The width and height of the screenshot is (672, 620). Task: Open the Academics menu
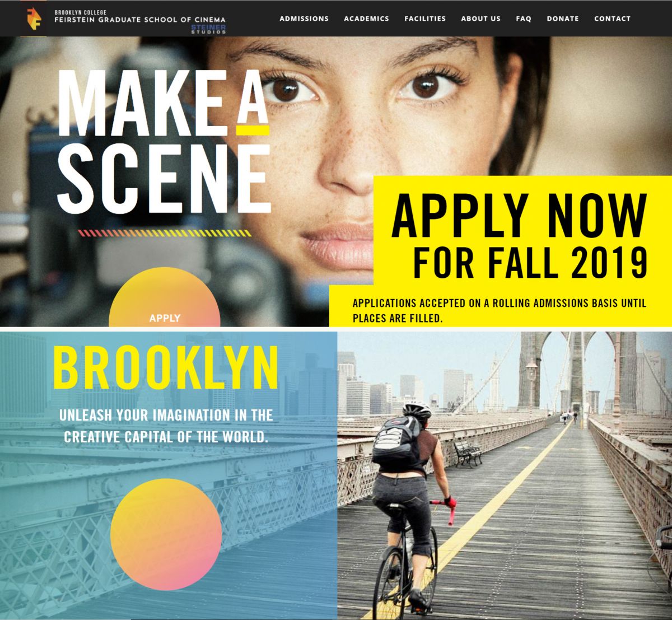click(x=366, y=18)
